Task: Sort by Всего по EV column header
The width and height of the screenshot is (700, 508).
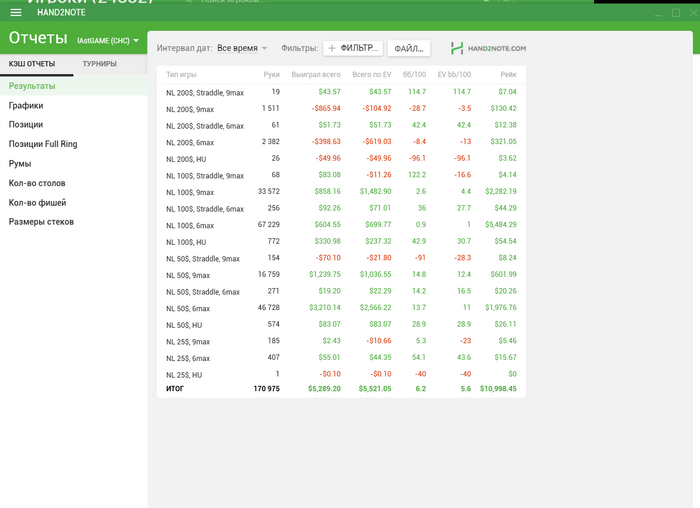Action: pyautogui.click(x=371, y=75)
